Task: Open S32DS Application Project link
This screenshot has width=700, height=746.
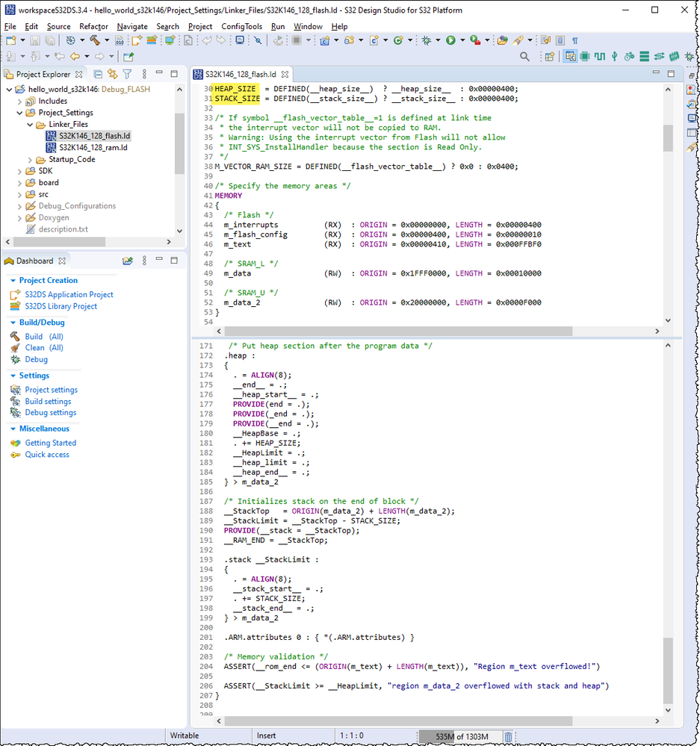Action: (69, 295)
